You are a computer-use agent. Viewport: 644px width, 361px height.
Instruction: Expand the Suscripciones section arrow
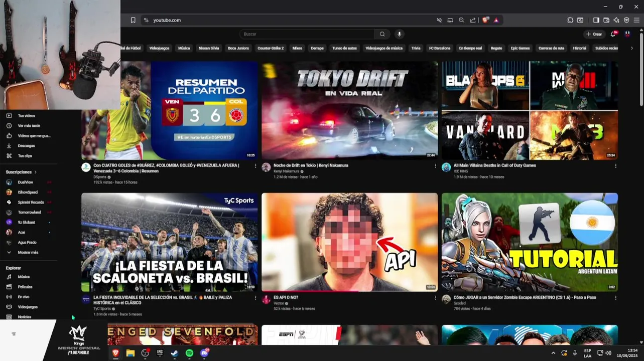(x=35, y=172)
